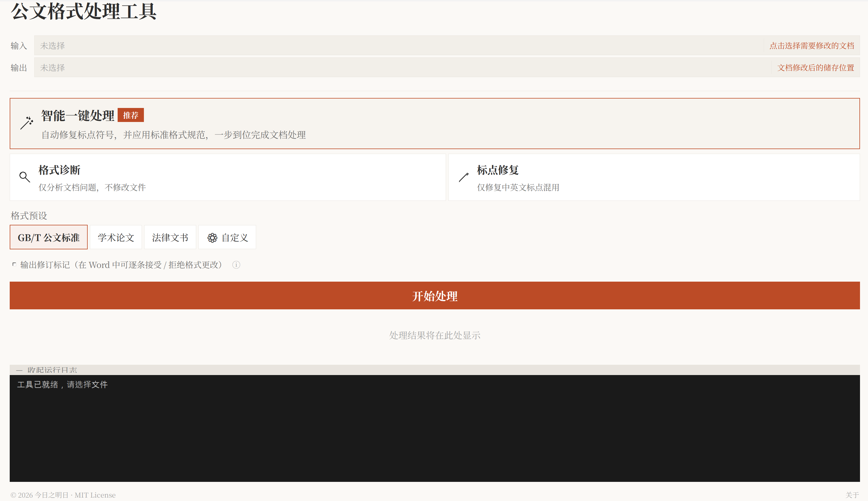Click the 开始处理 button
868x501 pixels.
point(434,295)
